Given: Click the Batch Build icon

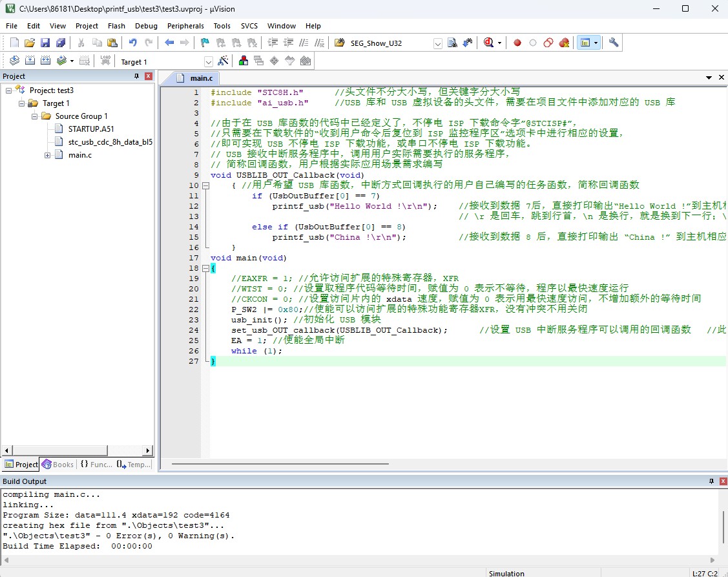Looking at the screenshot, I should 61,61.
